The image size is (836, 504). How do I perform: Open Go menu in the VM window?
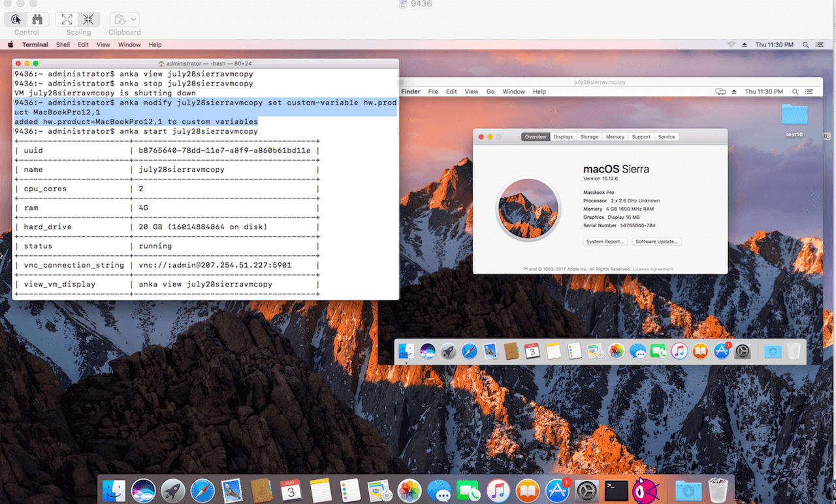(490, 91)
